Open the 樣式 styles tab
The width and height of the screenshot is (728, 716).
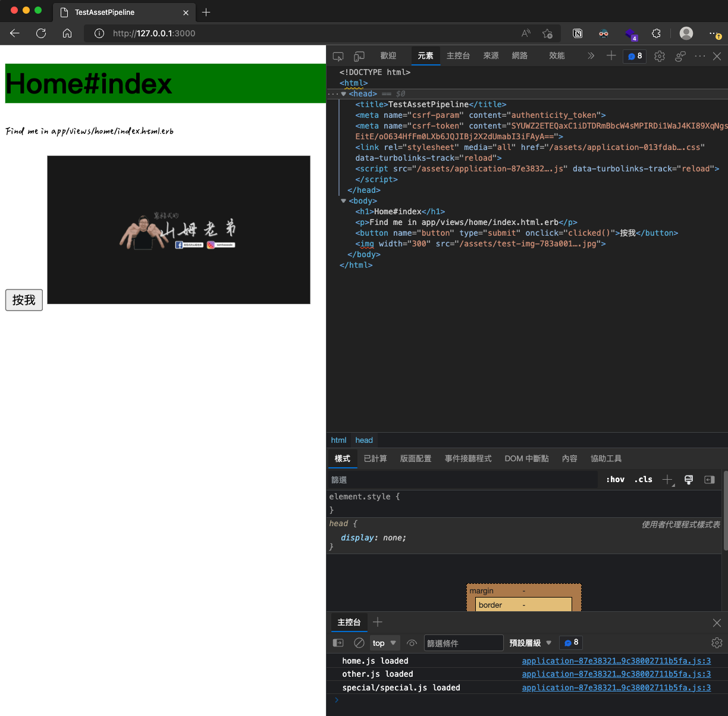[343, 458]
